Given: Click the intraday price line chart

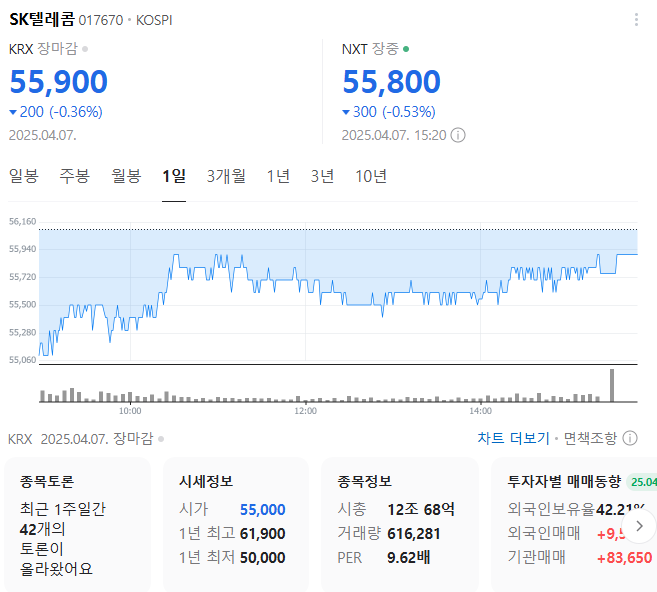Looking at the screenshot, I should (x=338, y=291).
